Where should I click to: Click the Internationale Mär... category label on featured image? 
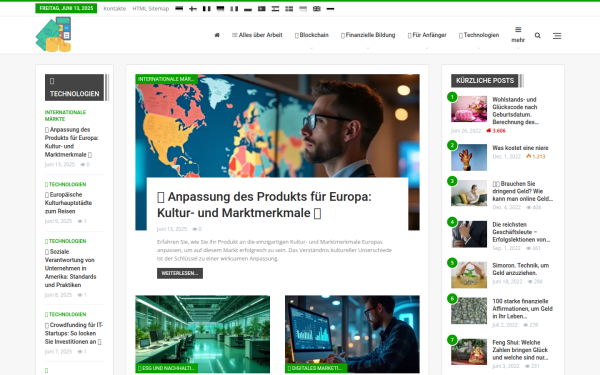click(166, 79)
